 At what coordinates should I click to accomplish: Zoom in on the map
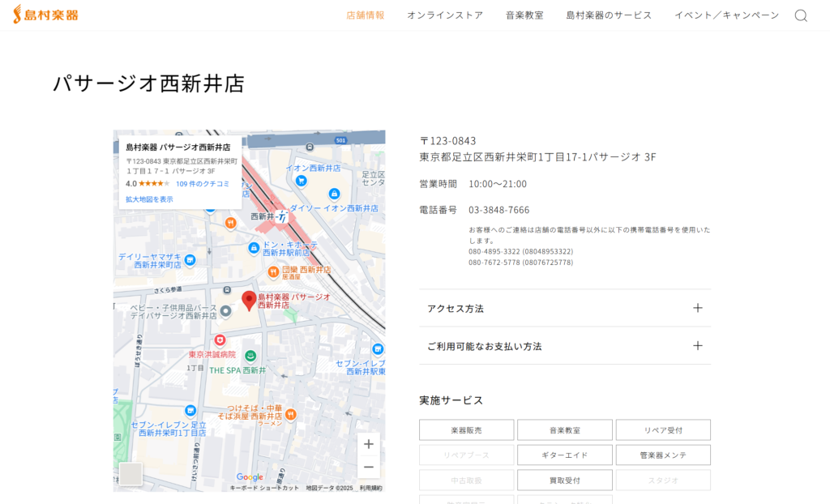369,444
